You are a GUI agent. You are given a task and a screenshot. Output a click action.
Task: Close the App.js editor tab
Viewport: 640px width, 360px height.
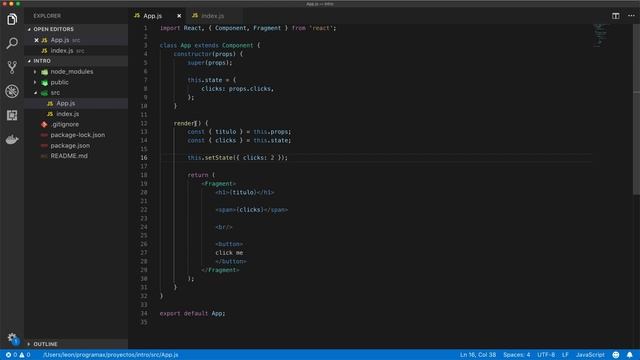(179, 16)
